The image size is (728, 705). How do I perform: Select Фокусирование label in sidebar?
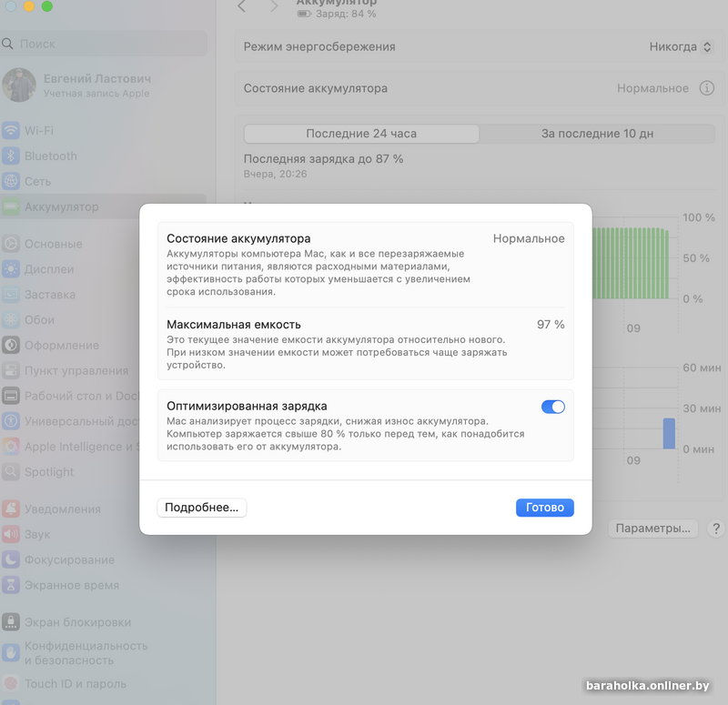tap(69, 559)
